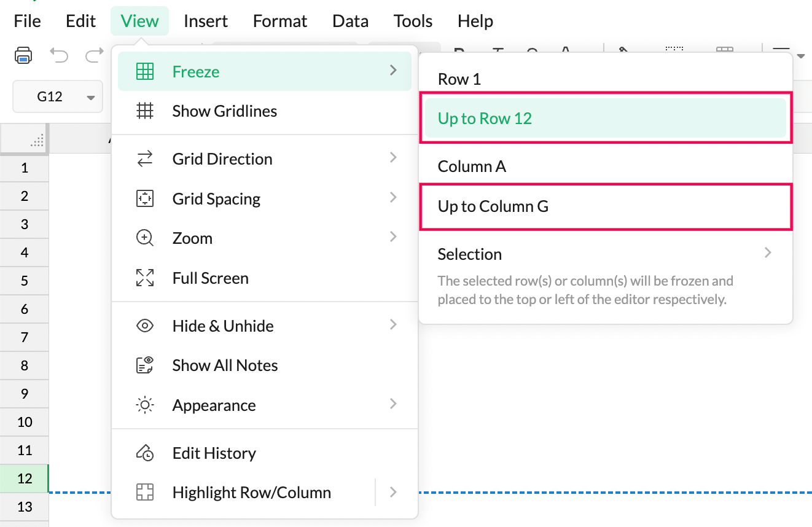This screenshot has width=812, height=527.
Task: Open the Insert menu
Action: pos(206,21)
